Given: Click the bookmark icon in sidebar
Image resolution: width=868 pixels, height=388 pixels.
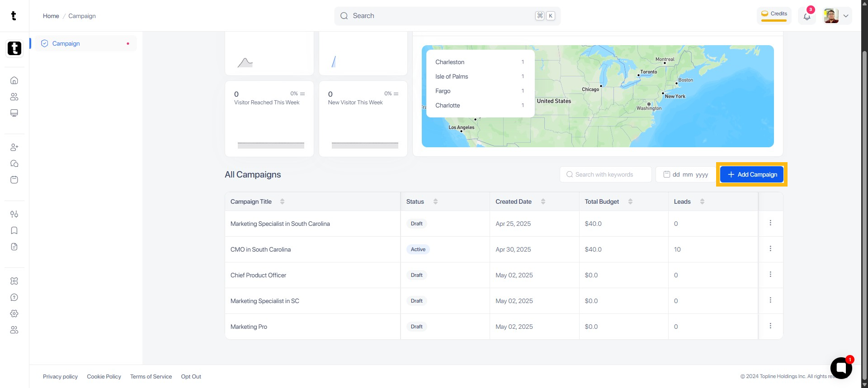Looking at the screenshot, I should (x=14, y=230).
